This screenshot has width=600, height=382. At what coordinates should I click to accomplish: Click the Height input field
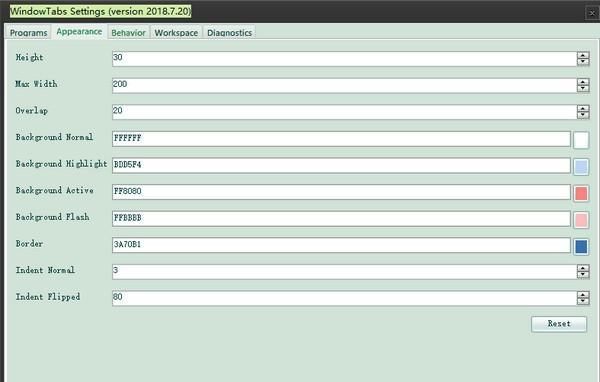[x=344, y=59]
